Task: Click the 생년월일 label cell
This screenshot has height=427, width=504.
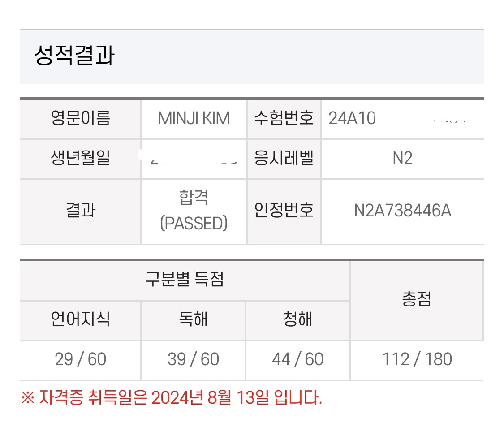Action: click(x=81, y=159)
